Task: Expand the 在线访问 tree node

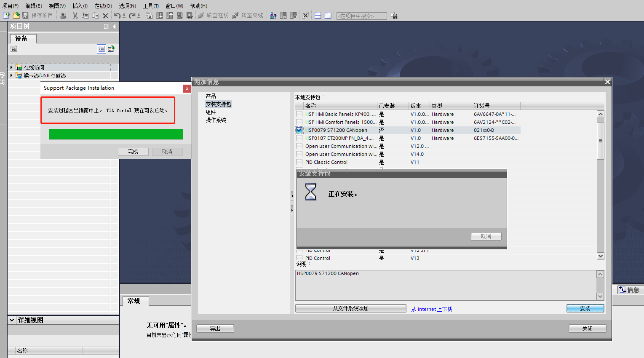Action: pos(11,67)
